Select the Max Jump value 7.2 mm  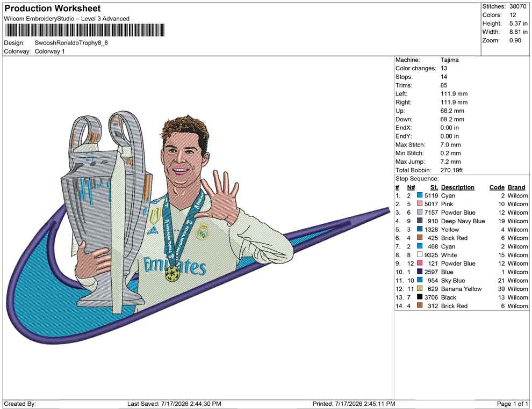click(x=450, y=162)
